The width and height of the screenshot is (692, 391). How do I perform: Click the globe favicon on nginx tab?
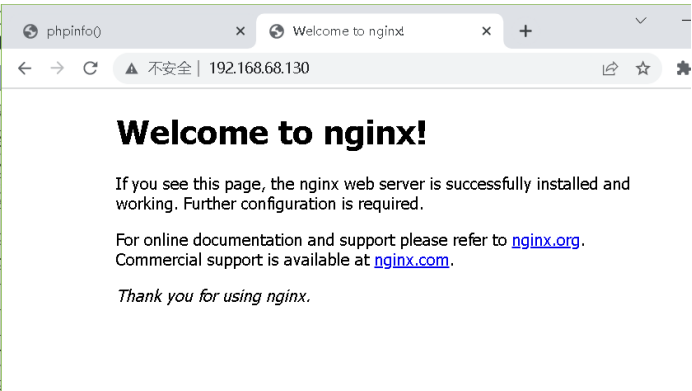[277, 31]
